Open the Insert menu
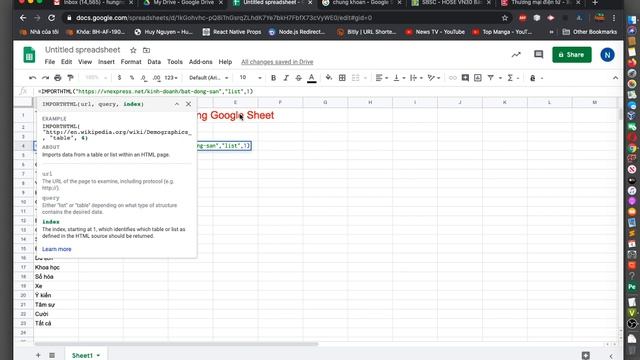 pos(106,62)
